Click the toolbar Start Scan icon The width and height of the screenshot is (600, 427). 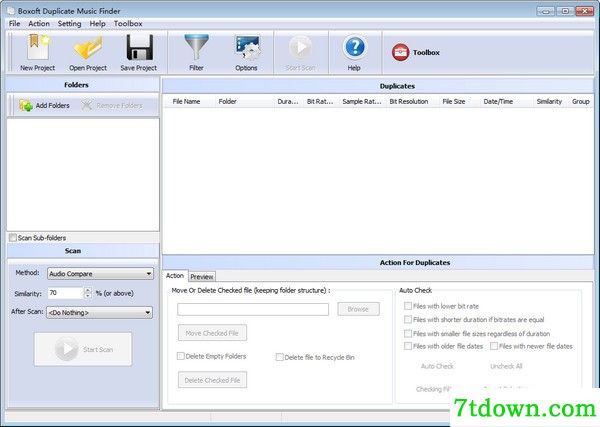[300, 52]
